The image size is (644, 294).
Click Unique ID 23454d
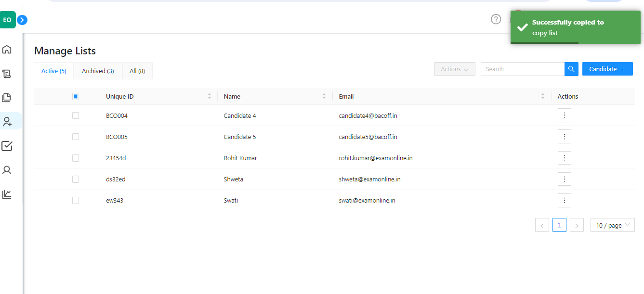116,158
